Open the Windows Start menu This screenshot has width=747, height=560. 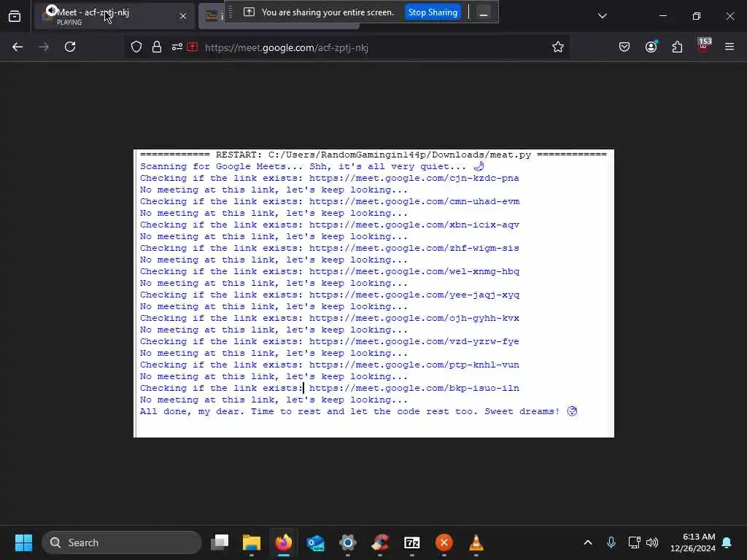click(23, 542)
